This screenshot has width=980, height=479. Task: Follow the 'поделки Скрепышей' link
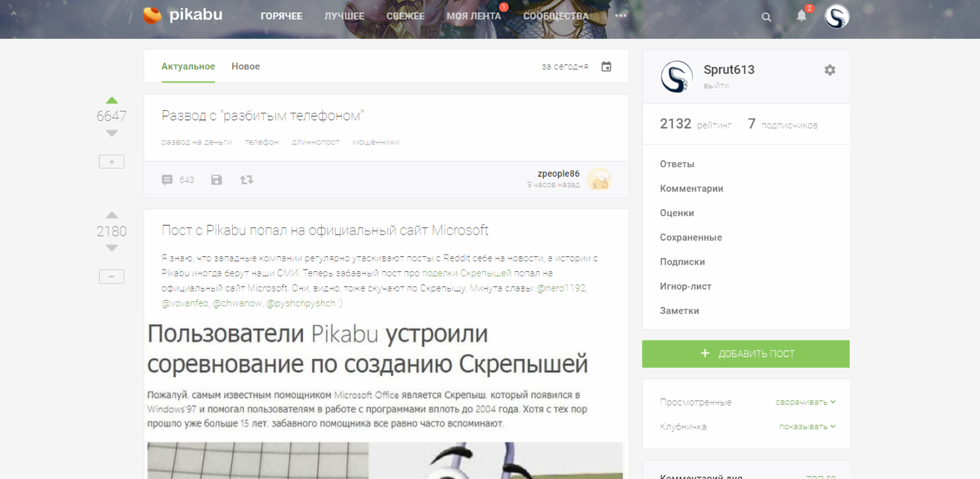click(467, 273)
